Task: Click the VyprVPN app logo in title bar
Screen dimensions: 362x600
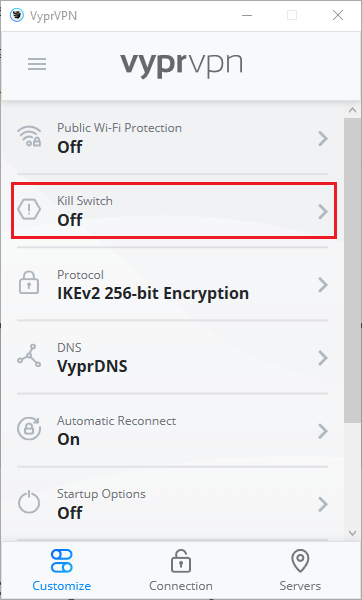Action: click(17, 16)
